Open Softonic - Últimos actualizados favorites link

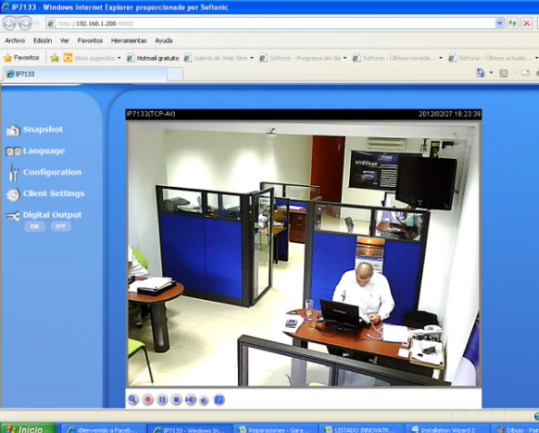491,58
